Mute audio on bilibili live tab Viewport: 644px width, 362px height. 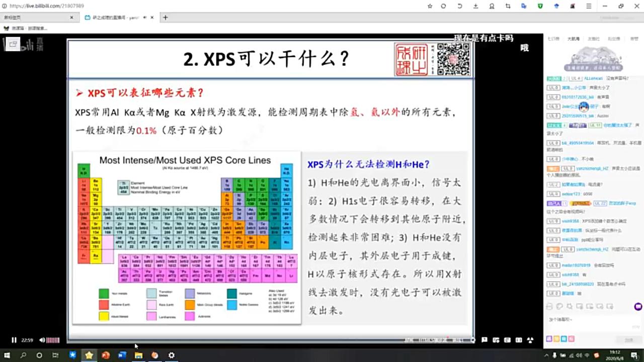(145, 17)
